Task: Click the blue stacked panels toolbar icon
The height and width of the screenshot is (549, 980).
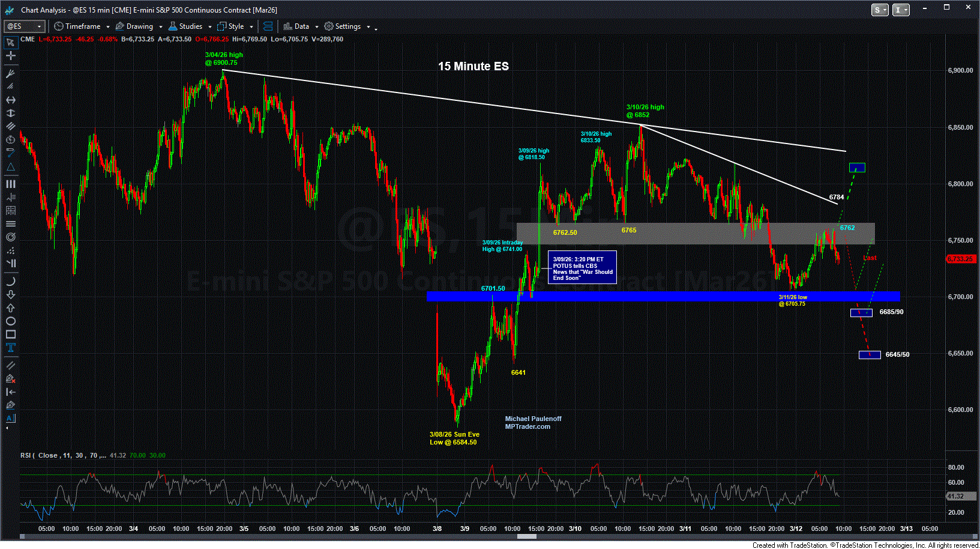Action: [268, 26]
